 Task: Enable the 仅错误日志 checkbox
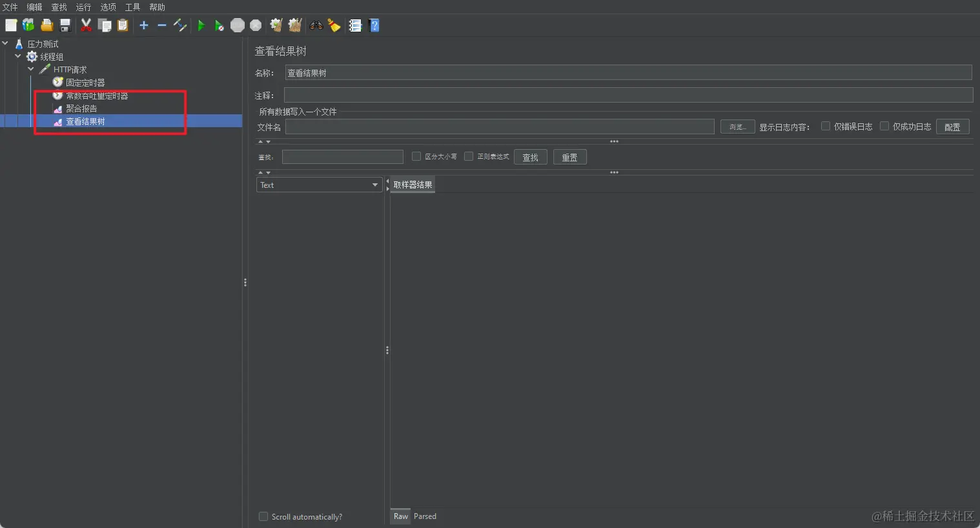[x=825, y=126]
